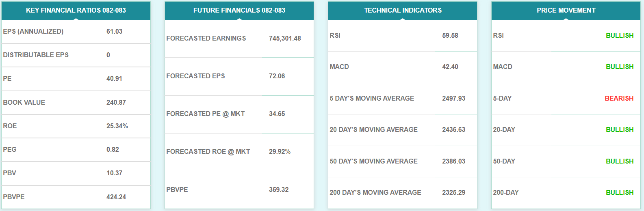
Task: Select the ROE value 25.34%
Action: coord(117,126)
